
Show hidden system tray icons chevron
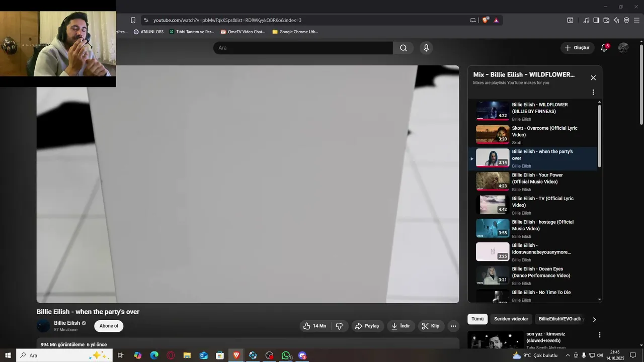[568, 355]
